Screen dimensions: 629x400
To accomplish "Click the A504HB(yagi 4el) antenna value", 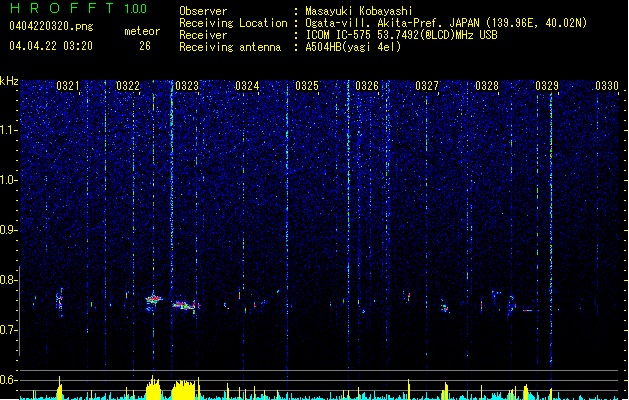I will [x=353, y=47].
